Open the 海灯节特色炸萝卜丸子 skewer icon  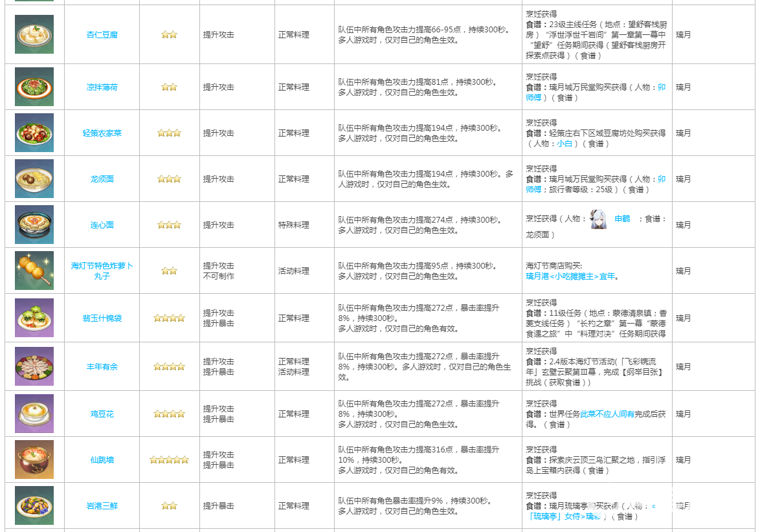click(x=34, y=271)
